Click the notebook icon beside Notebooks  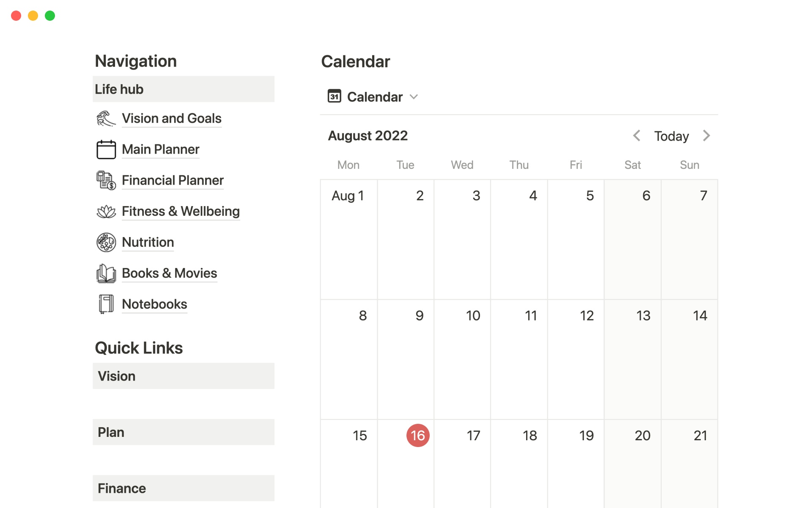[106, 304]
